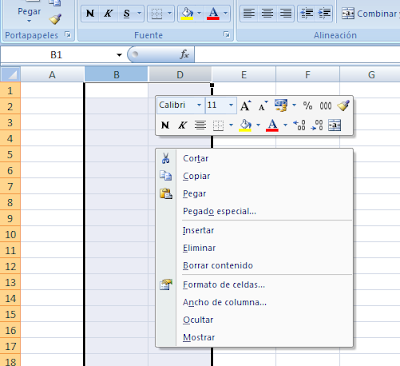Click accounting number format in mini toolbar
Screen dimensions: 400x366
click(281, 106)
